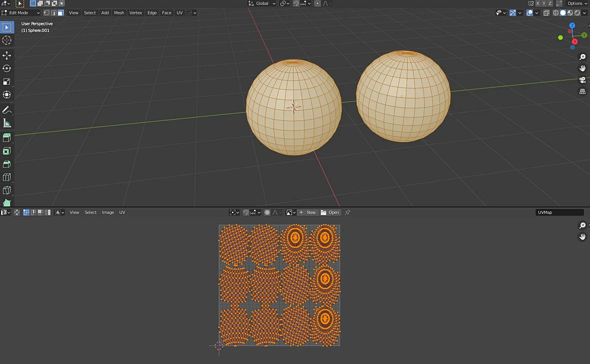Select the Annotate pencil tool
Screen dimensions: 590x364
[x=7, y=110]
